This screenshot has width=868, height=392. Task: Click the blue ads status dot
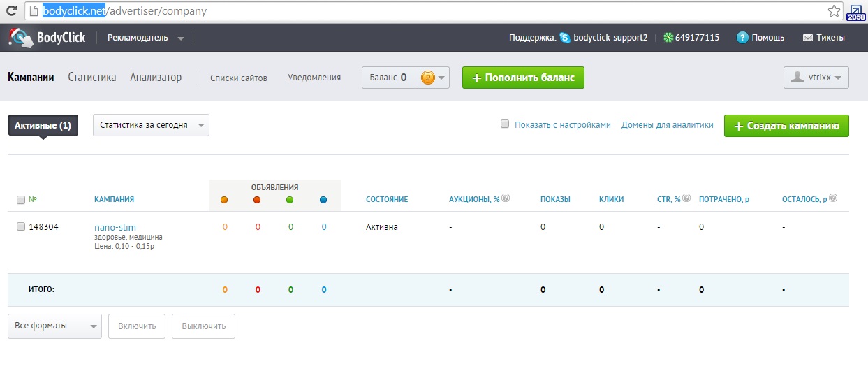(323, 200)
